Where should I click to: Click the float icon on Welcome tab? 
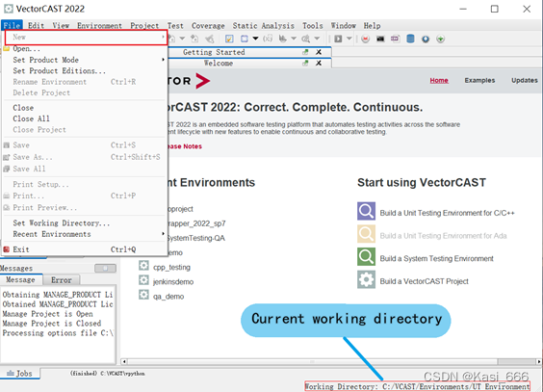coord(305,63)
